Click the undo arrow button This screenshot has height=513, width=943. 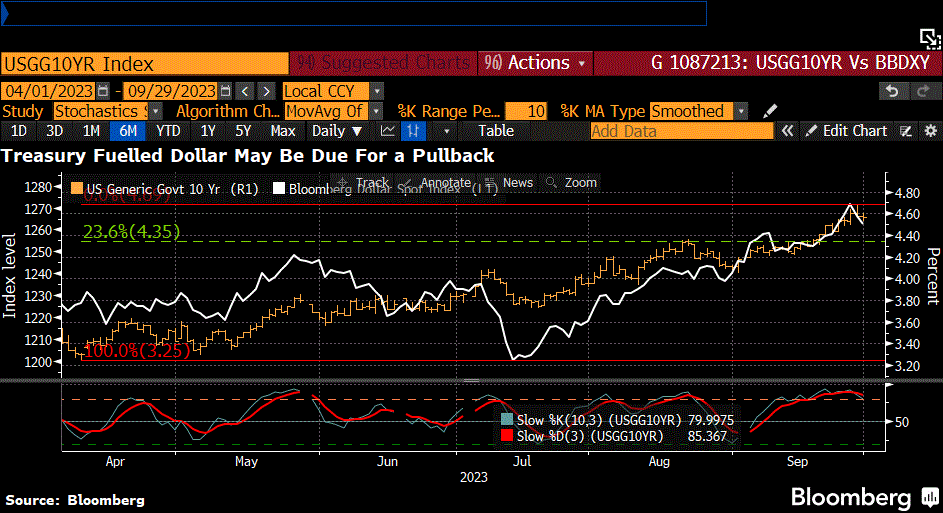click(892, 91)
